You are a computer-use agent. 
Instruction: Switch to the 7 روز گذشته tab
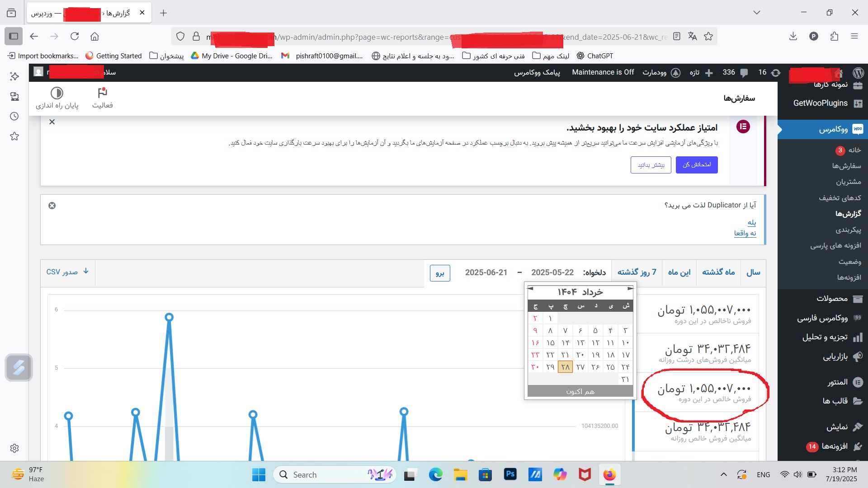(x=637, y=272)
